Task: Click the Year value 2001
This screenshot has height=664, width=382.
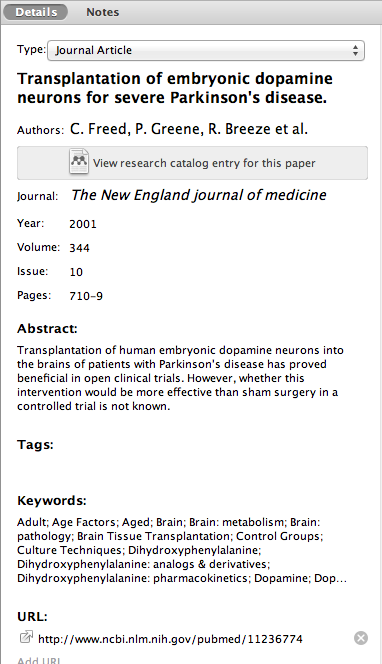Action: 83,224
